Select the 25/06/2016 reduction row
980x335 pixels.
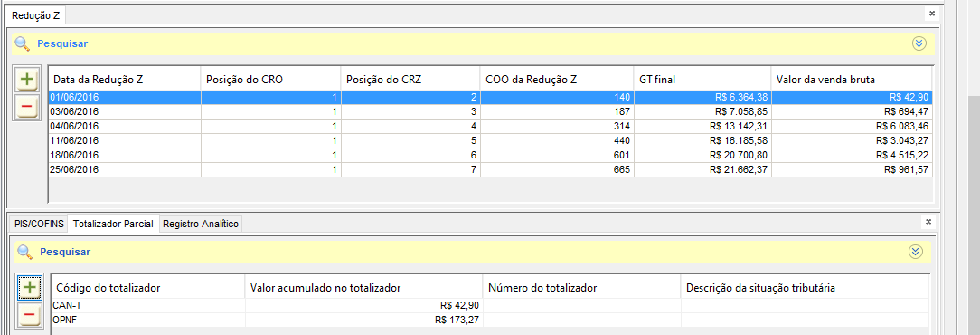click(x=491, y=169)
